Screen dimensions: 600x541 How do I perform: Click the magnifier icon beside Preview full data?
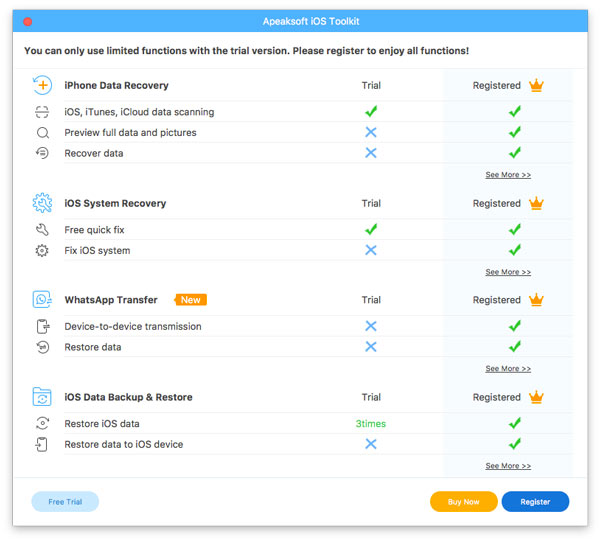[x=42, y=133]
